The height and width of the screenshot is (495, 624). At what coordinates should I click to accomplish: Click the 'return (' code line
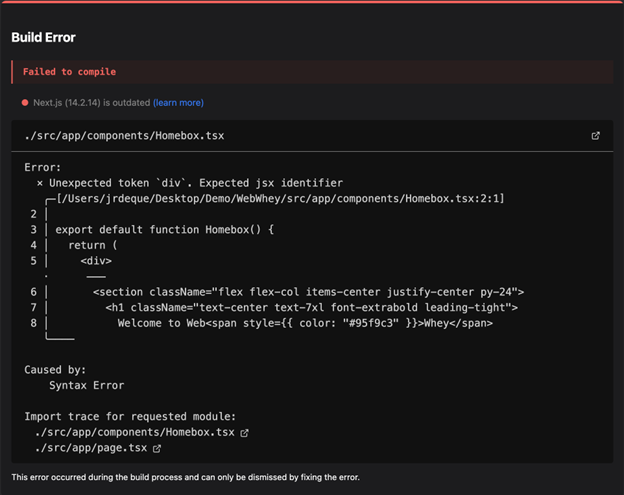pyautogui.click(x=93, y=245)
